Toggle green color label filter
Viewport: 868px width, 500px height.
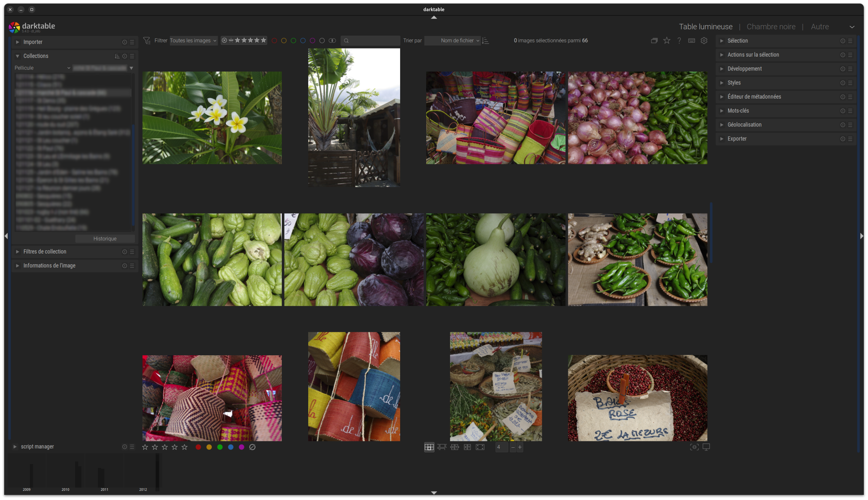[293, 41]
